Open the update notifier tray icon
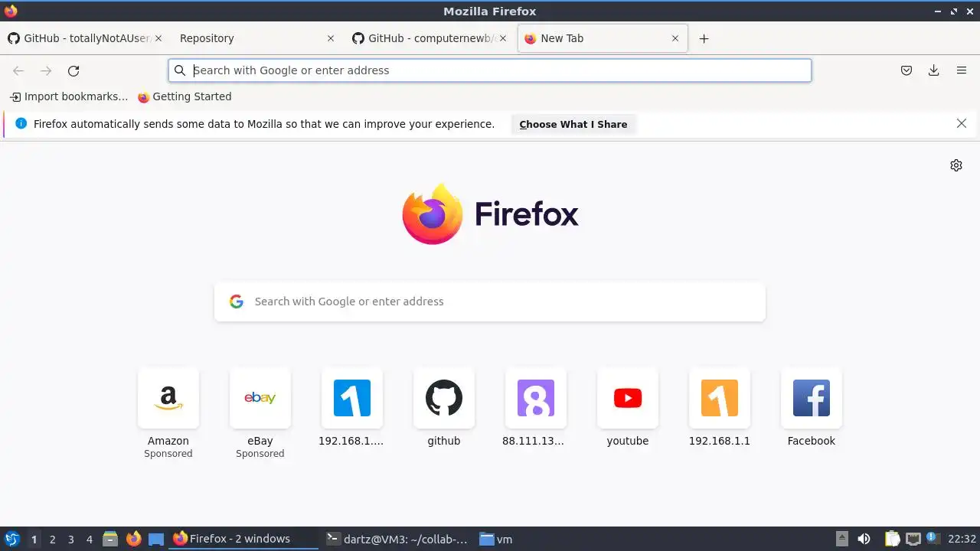 (933, 540)
